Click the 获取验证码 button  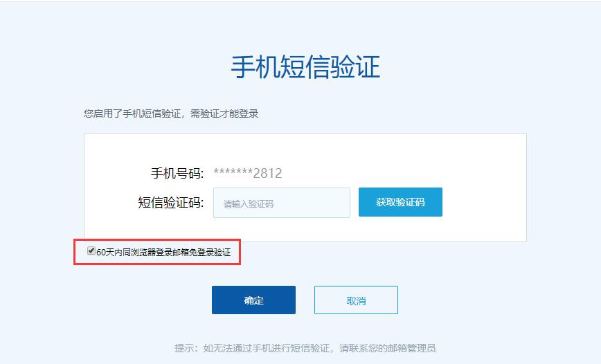[400, 202]
